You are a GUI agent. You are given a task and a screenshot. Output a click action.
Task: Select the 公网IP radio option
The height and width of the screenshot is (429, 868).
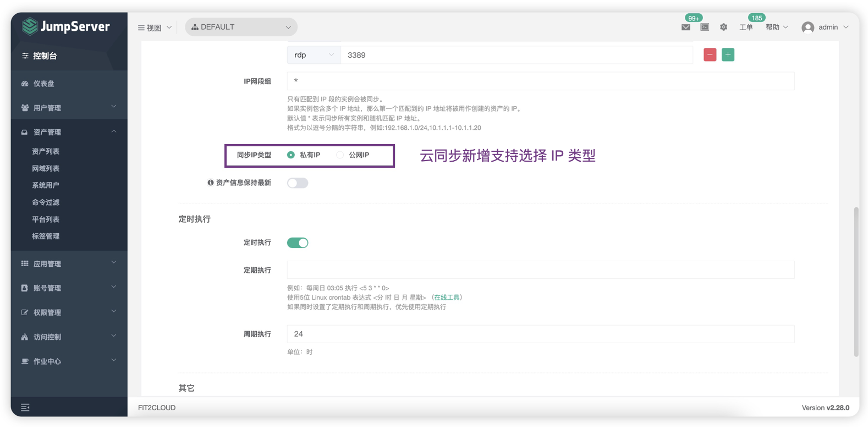pyautogui.click(x=340, y=155)
